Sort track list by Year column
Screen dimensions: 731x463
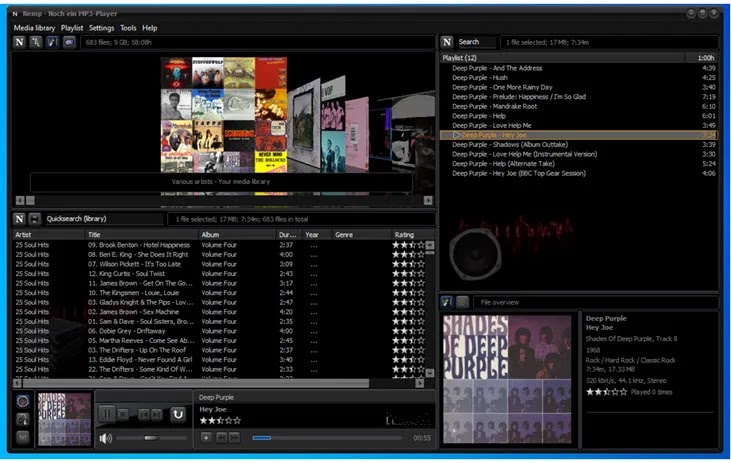point(317,235)
